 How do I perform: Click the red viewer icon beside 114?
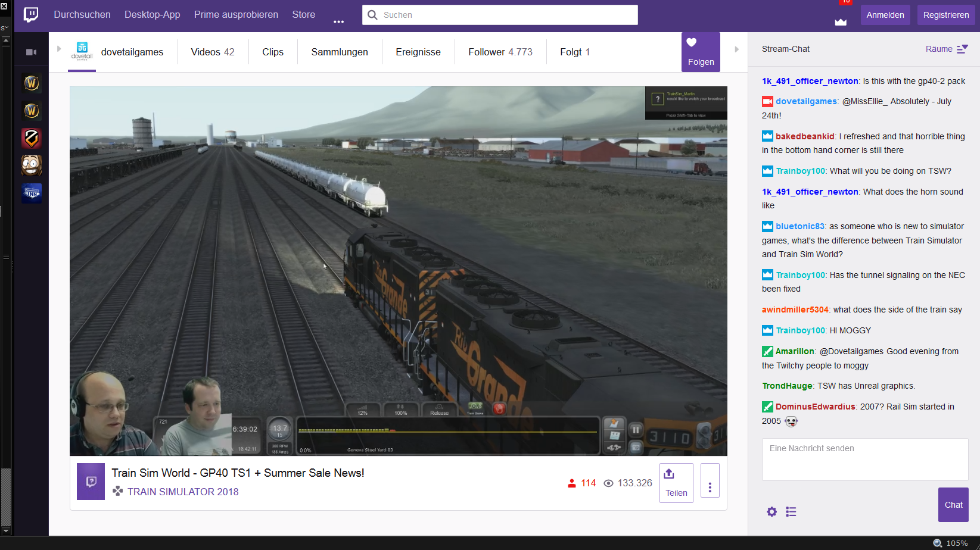[x=572, y=483]
